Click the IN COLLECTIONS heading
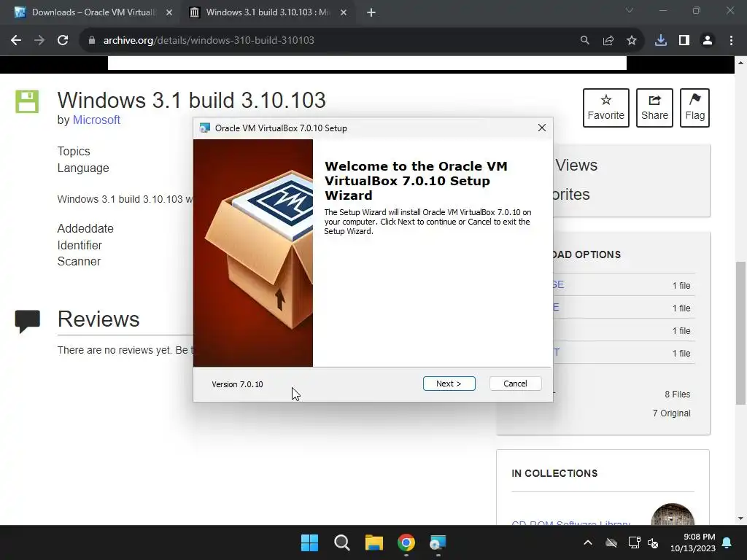 (554, 473)
